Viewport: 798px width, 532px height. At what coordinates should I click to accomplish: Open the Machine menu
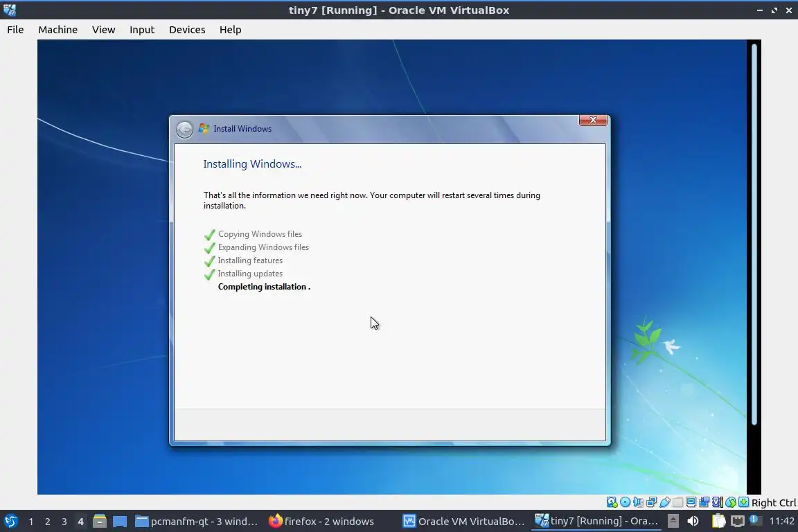click(x=57, y=30)
